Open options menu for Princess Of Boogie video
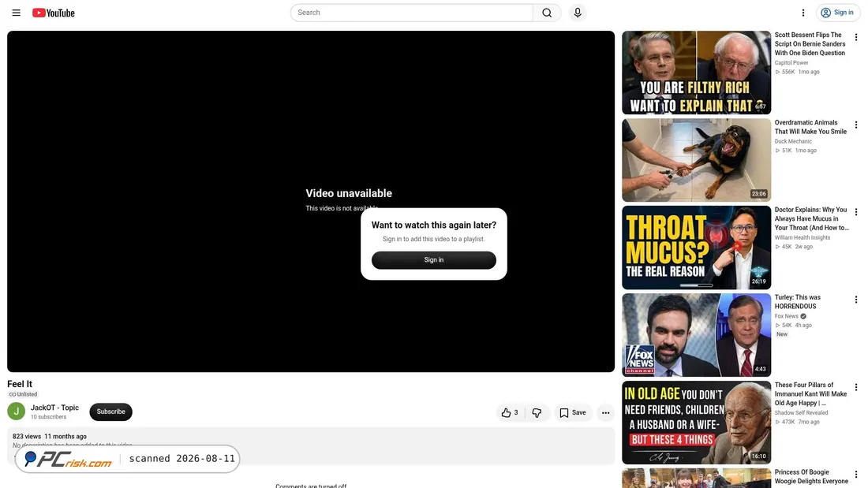868x488 pixels. 856,475
